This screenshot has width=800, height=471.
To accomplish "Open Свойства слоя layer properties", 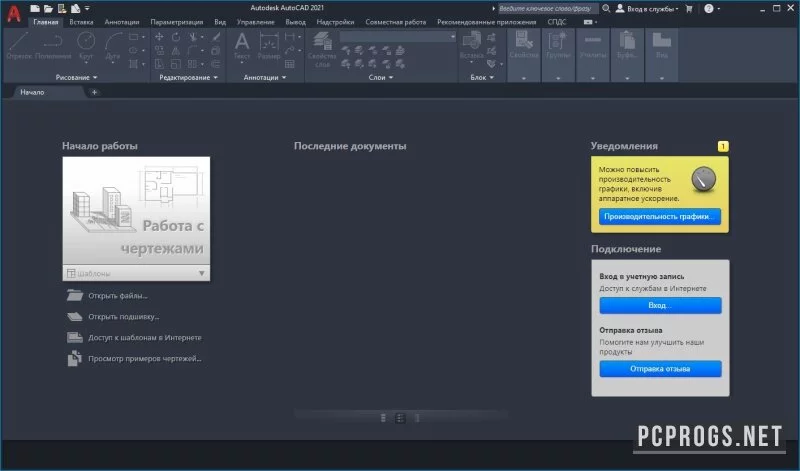I will [322, 49].
